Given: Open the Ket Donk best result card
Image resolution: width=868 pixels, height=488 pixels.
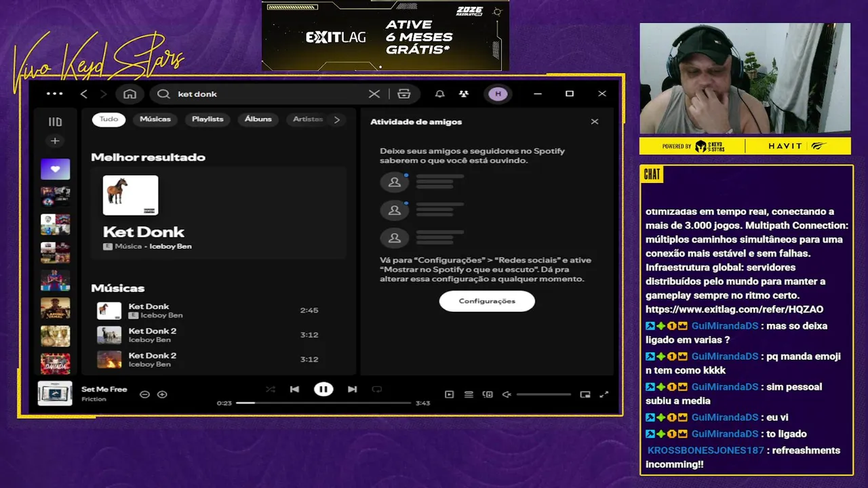Looking at the screenshot, I should (x=218, y=213).
